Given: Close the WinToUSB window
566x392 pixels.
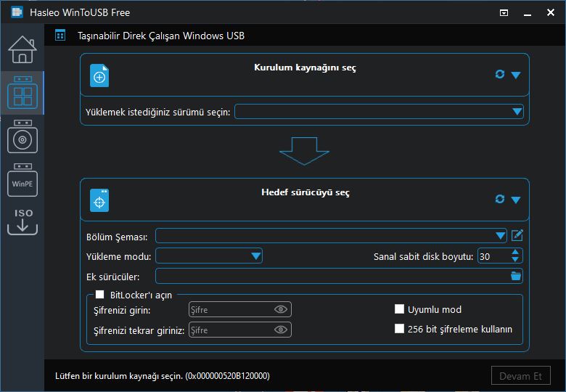Looking at the screenshot, I should [551, 12].
